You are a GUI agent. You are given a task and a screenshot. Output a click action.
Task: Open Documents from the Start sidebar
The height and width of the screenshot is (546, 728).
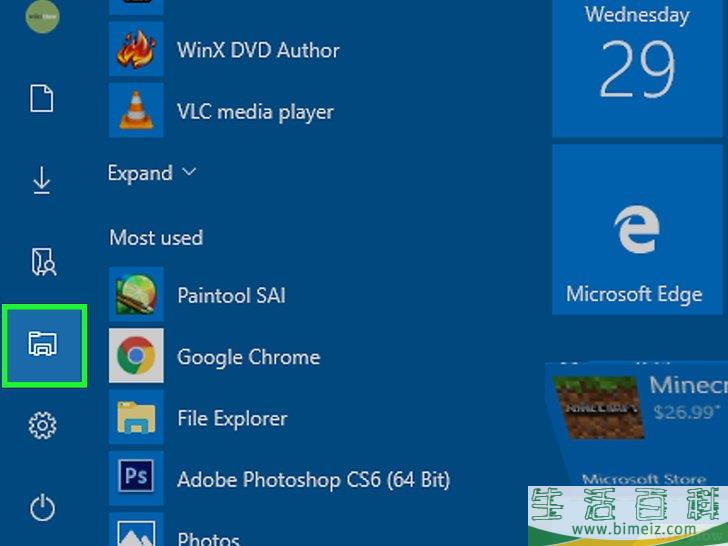click(42, 98)
